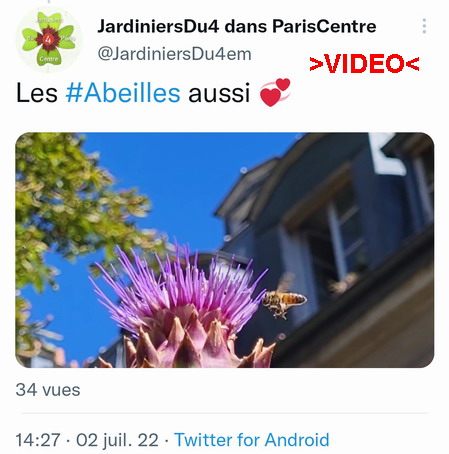Viewport: 449px width, 454px height.
Task: Open the three-dot more options menu
Action: pos(424,26)
